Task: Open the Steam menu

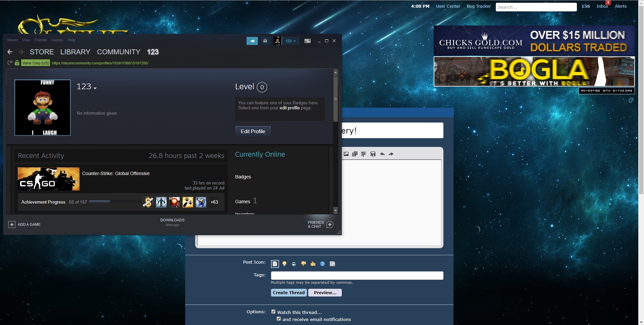Action: point(12,40)
